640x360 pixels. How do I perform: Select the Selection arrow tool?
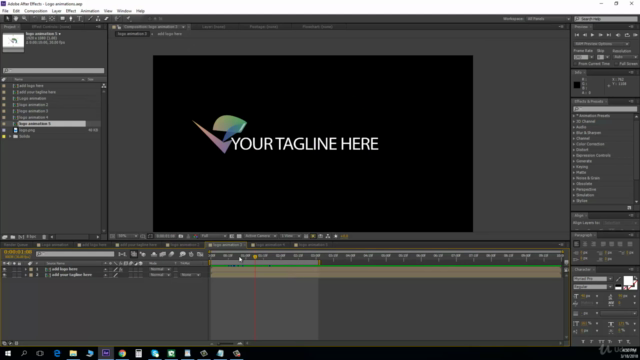[7, 18]
